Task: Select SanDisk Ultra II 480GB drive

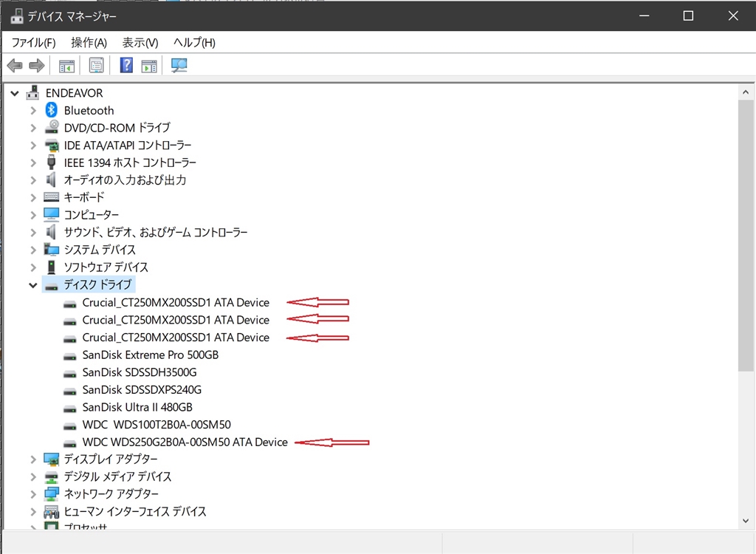Action: click(137, 407)
